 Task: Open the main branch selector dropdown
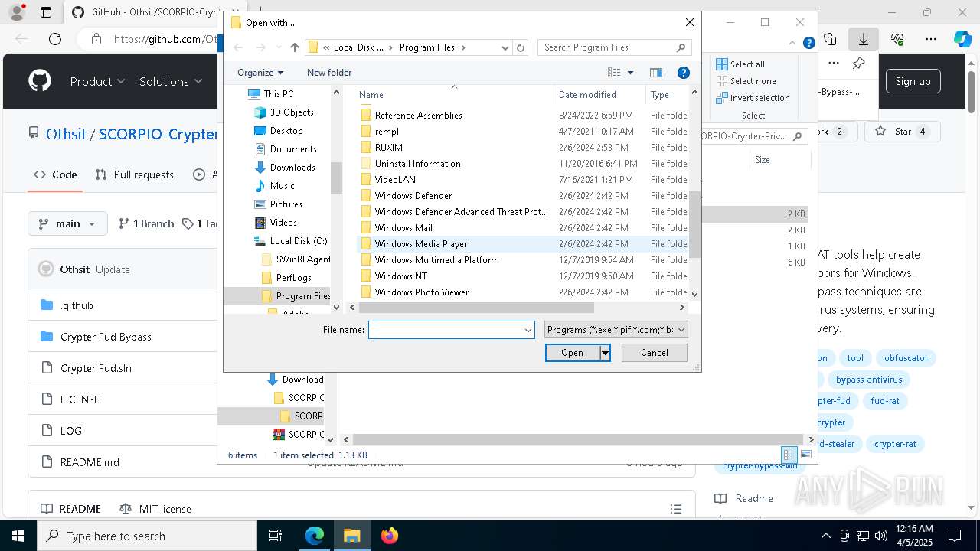[67, 223]
